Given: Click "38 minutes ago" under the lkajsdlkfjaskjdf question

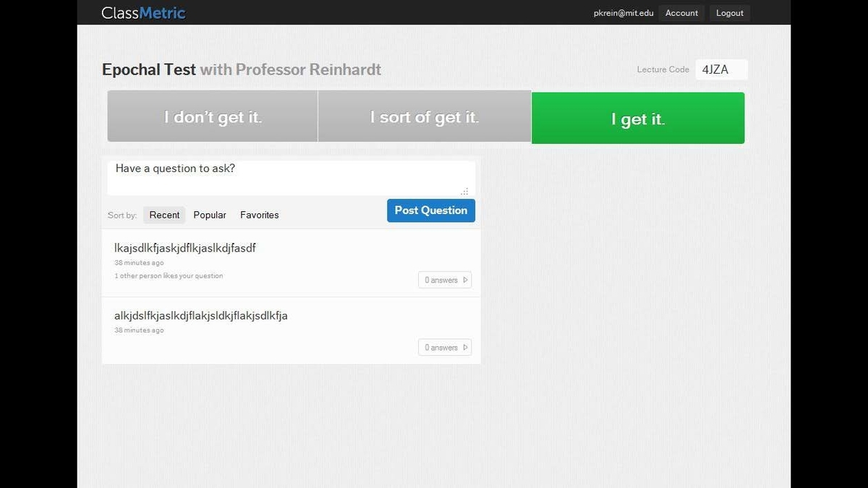Looking at the screenshot, I should click(x=139, y=263).
